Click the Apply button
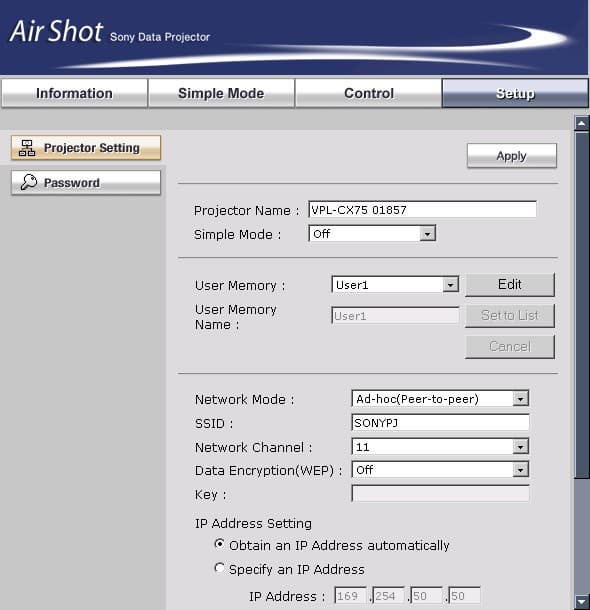The height and width of the screenshot is (610, 590). (x=511, y=156)
